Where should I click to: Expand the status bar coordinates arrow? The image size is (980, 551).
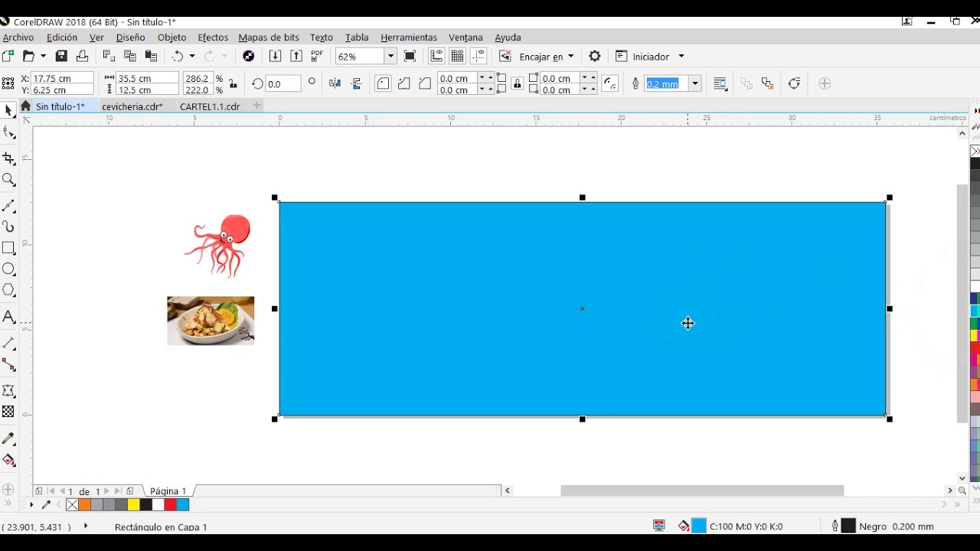(86, 527)
